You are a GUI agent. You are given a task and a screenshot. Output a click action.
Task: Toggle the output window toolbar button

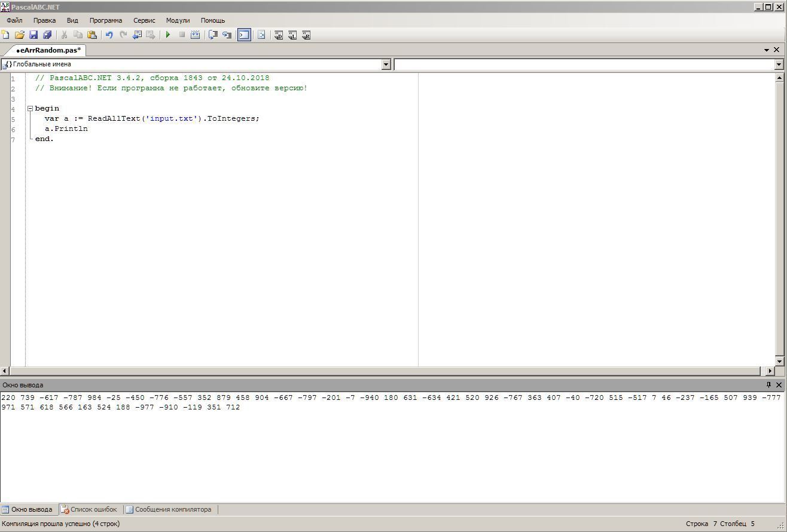(244, 35)
